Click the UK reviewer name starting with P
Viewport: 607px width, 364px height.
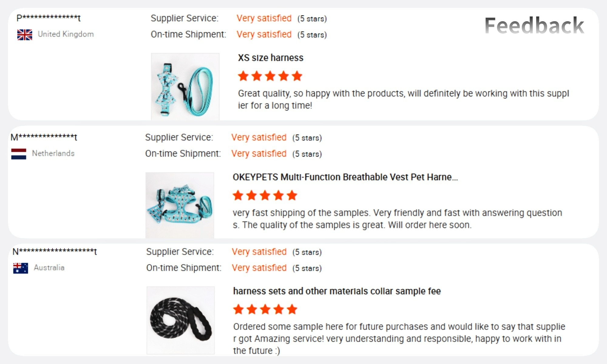coord(49,18)
